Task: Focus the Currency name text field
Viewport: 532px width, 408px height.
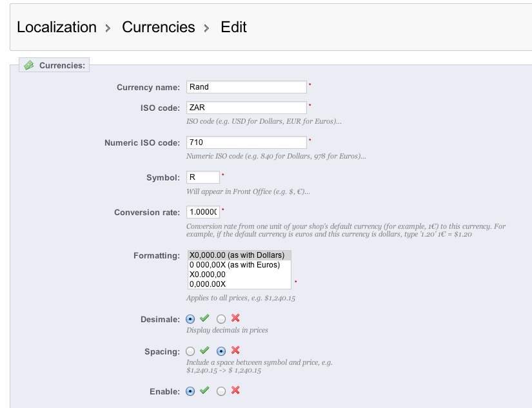Action: pos(246,86)
